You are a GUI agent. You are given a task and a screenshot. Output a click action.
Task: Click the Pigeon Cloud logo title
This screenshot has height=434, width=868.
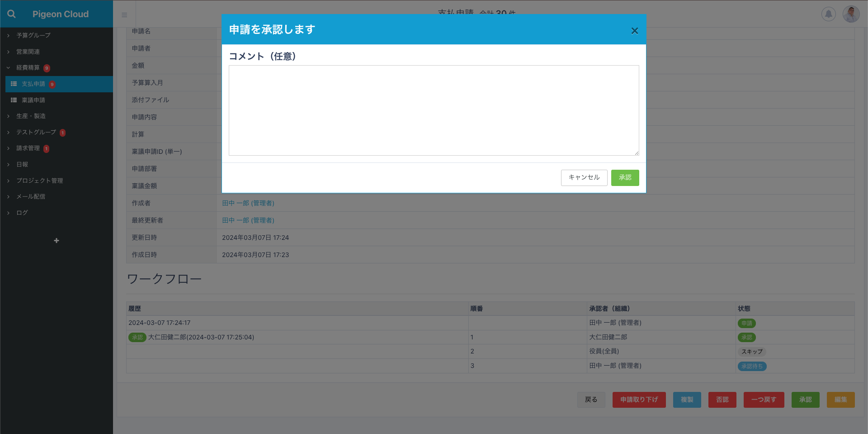pyautogui.click(x=61, y=14)
